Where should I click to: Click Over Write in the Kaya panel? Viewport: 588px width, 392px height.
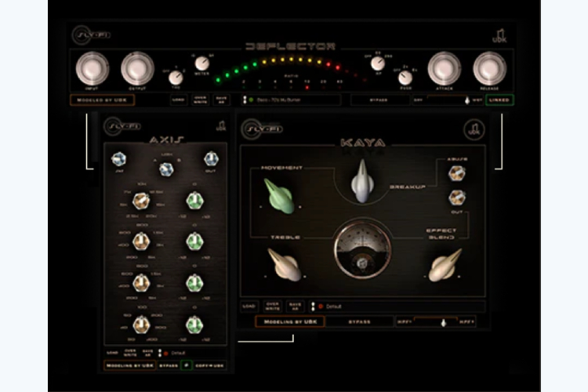click(272, 307)
